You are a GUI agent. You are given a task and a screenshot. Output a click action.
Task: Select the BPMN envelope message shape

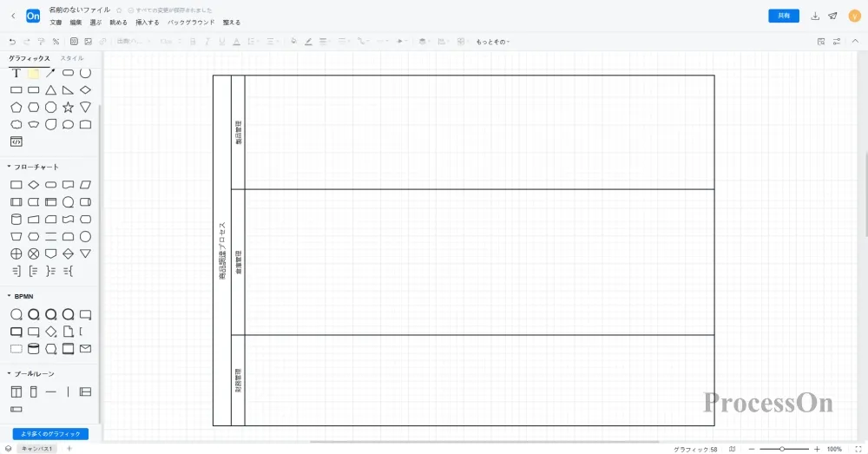(x=85, y=349)
